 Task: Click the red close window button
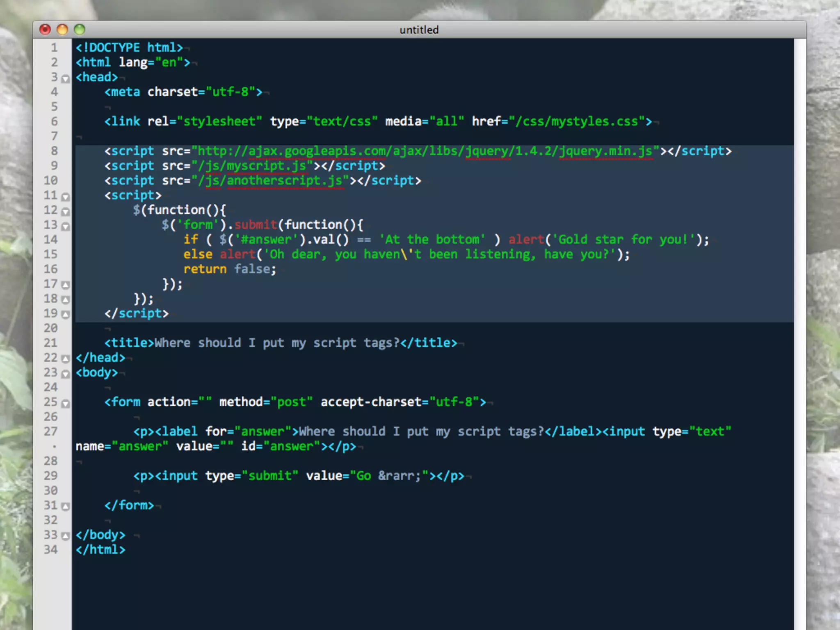click(45, 30)
